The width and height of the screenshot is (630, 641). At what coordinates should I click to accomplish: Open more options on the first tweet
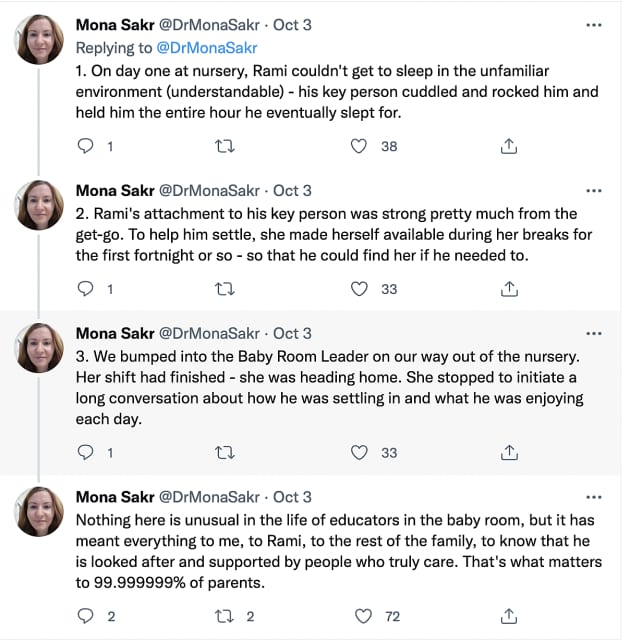click(x=594, y=26)
